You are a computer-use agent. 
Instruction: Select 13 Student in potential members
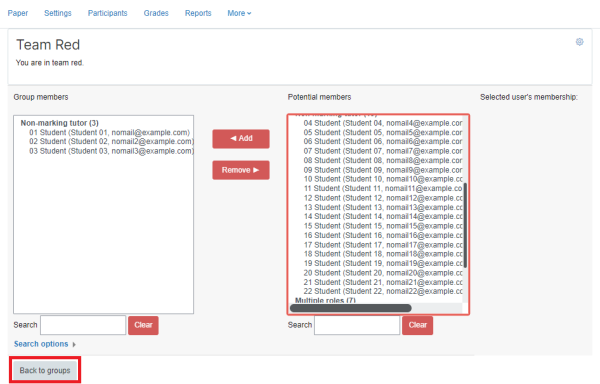pos(383,207)
